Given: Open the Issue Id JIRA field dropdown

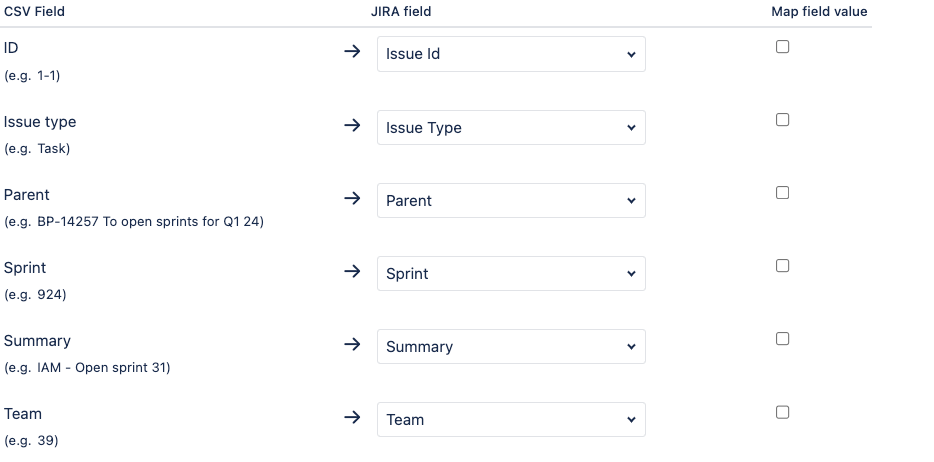Looking at the screenshot, I should click(x=511, y=54).
